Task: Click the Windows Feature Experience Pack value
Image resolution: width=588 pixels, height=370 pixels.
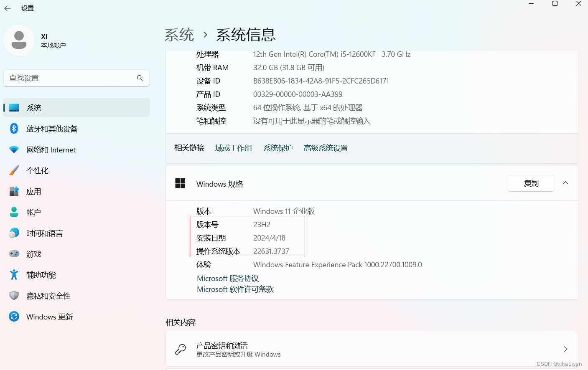Action: 338,265
